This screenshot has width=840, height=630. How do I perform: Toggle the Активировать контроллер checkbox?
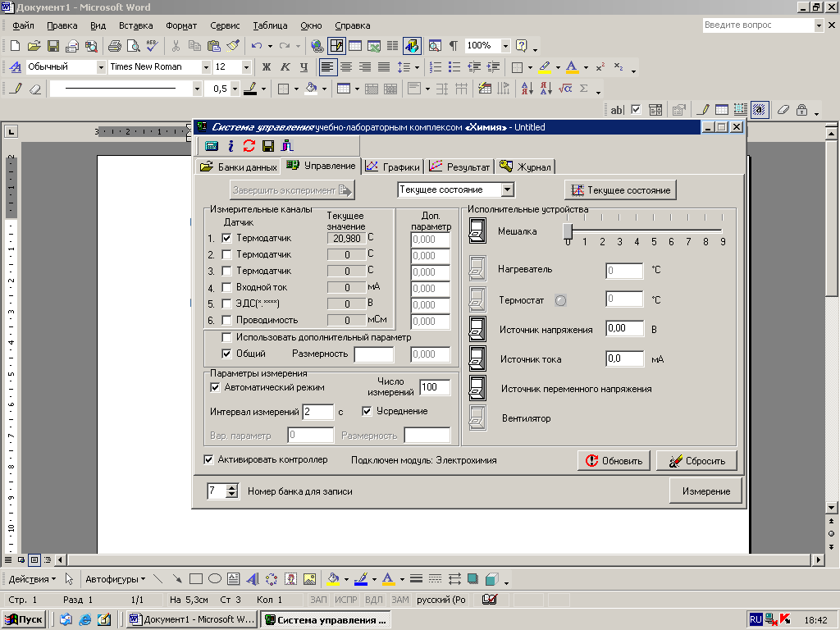point(209,459)
